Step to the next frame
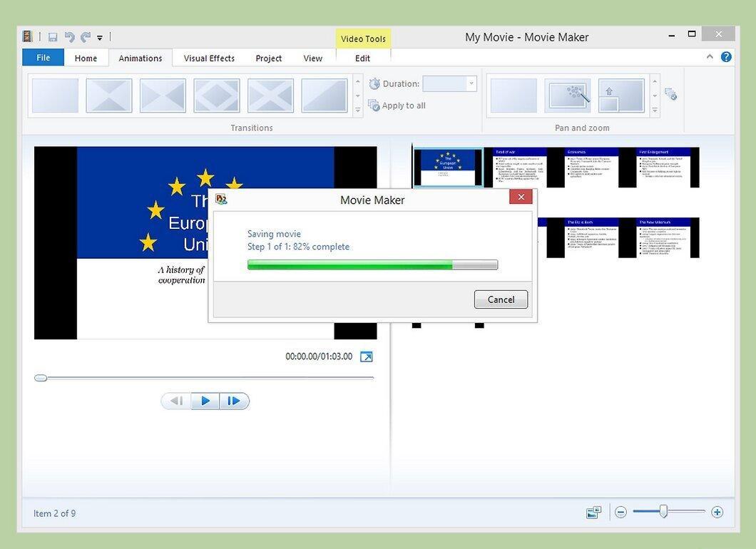Viewport: 756px width, 549px height. coord(235,401)
